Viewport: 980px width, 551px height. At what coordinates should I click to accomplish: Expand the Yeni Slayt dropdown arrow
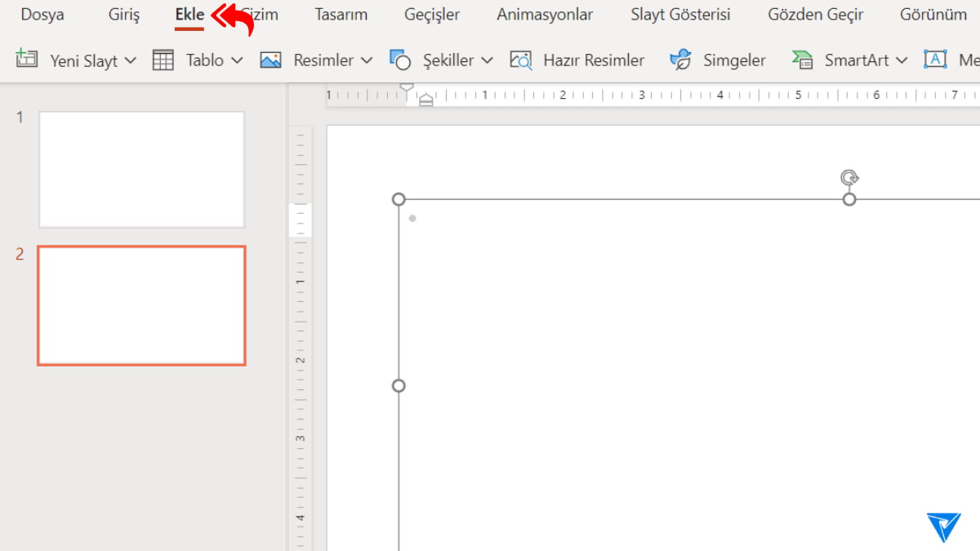pos(131,60)
